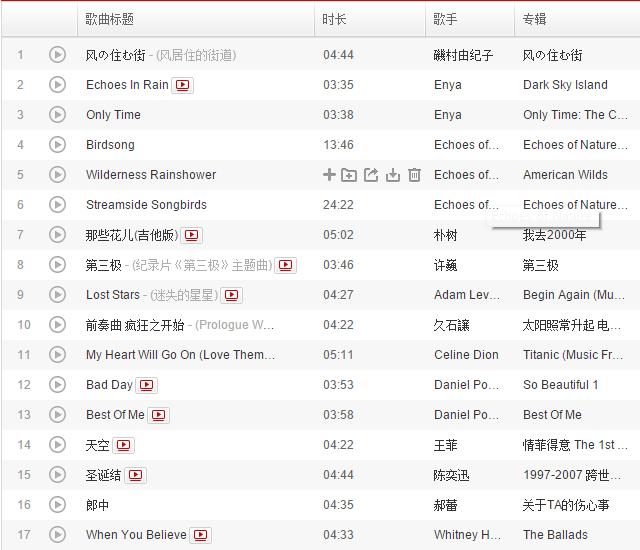The height and width of the screenshot is (550, 640).
Task: Play the 第三极 track
Action: (57, 264)
